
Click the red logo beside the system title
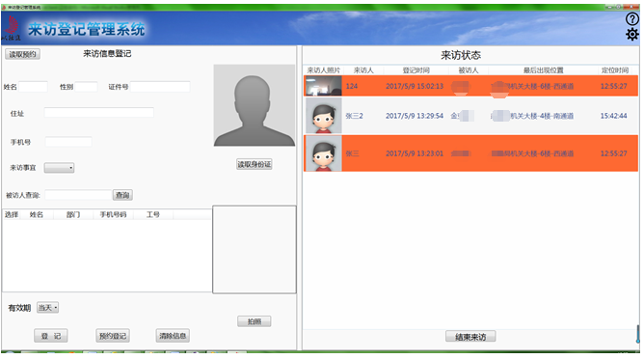pyautogui.click(x=12, y=28)
